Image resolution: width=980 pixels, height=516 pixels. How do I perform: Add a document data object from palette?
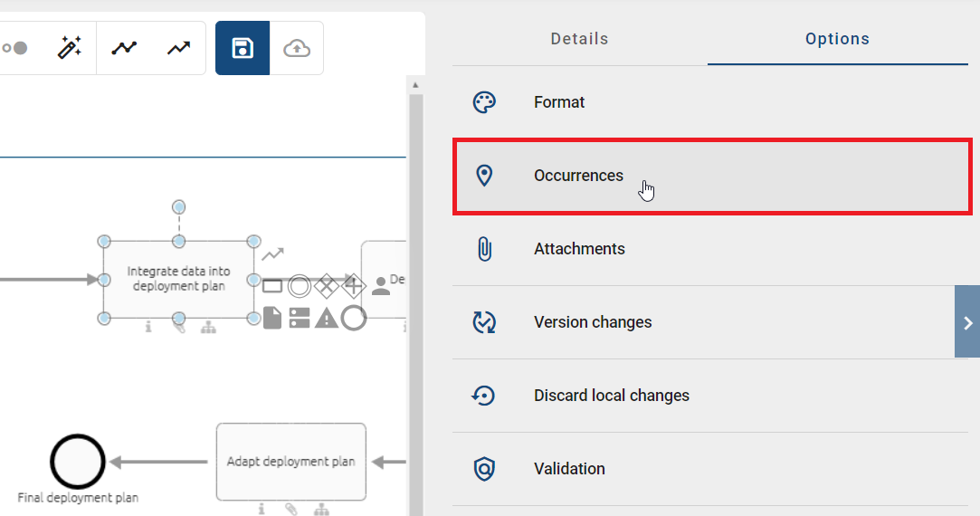pos(272,318)
